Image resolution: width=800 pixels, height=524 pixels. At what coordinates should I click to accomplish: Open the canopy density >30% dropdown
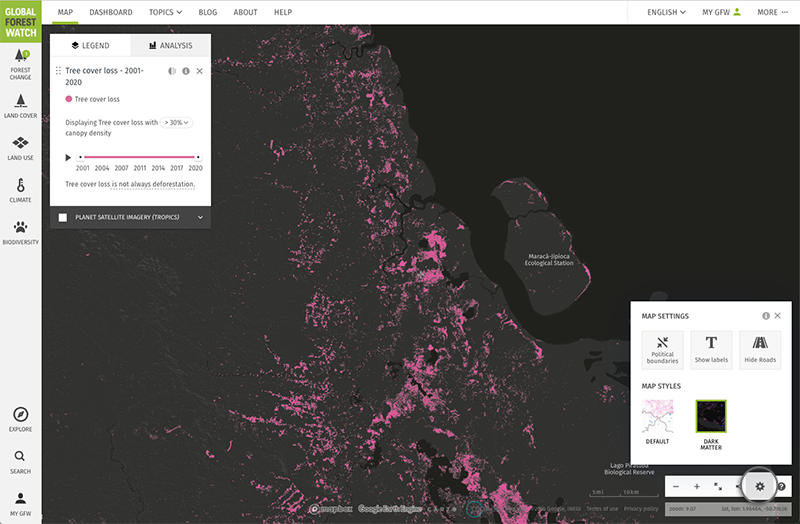point(177,122)
